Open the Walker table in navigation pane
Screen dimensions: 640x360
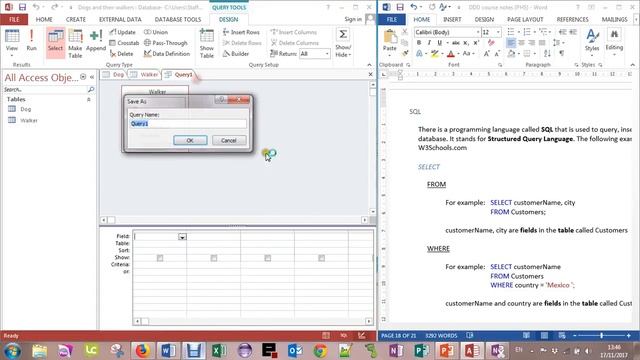click(x=29, y=120)
